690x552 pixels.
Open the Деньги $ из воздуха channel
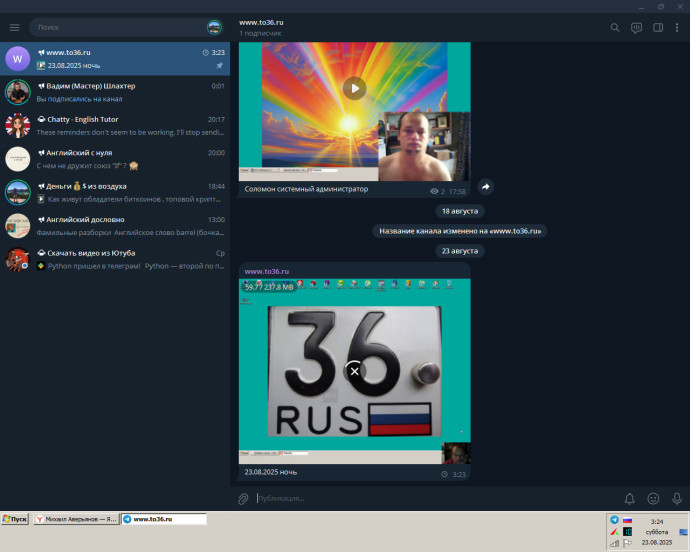[x=115, y=193]
